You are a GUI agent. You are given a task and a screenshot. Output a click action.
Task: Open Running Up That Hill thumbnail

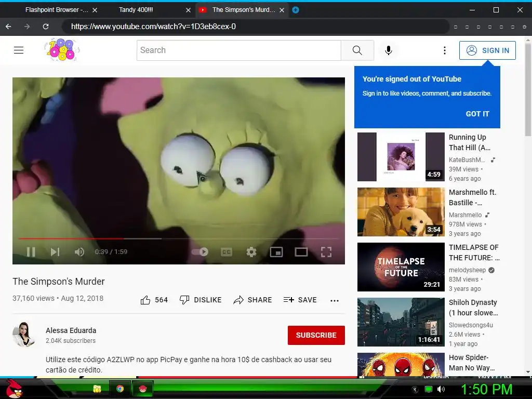(x=401, y=157)
